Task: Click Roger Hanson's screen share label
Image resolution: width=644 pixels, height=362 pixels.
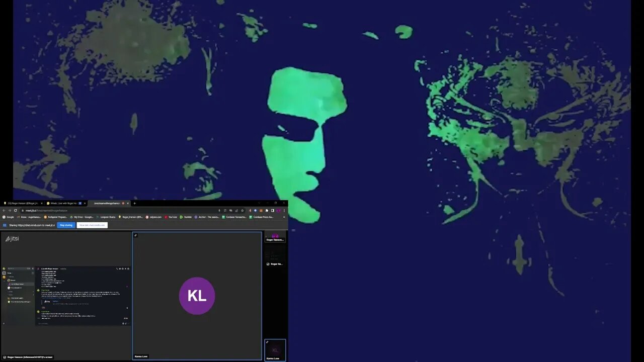Action: (x=28, y=357)
